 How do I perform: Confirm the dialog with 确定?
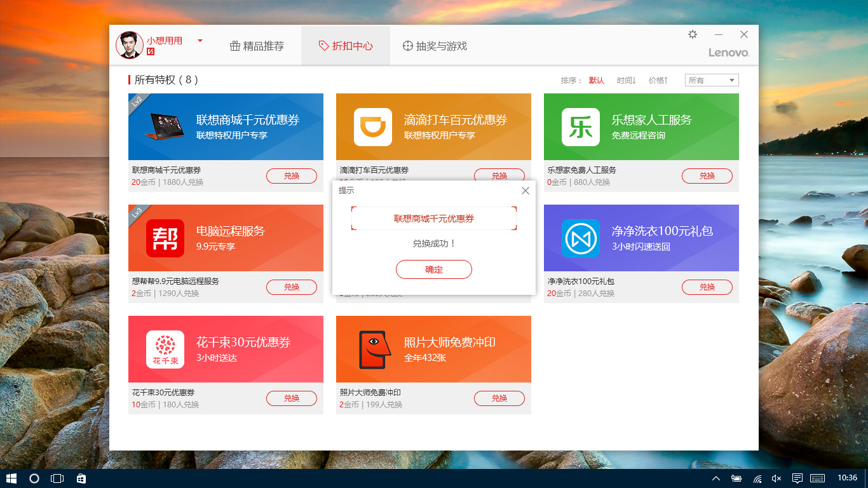(434, 269)
